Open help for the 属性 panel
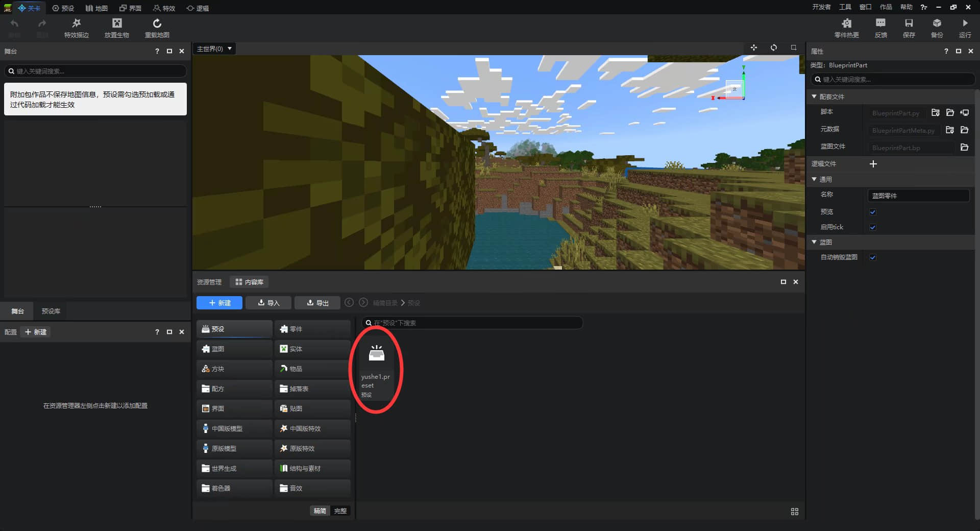This screenshot has width=980, height=531. click(946, 51)
